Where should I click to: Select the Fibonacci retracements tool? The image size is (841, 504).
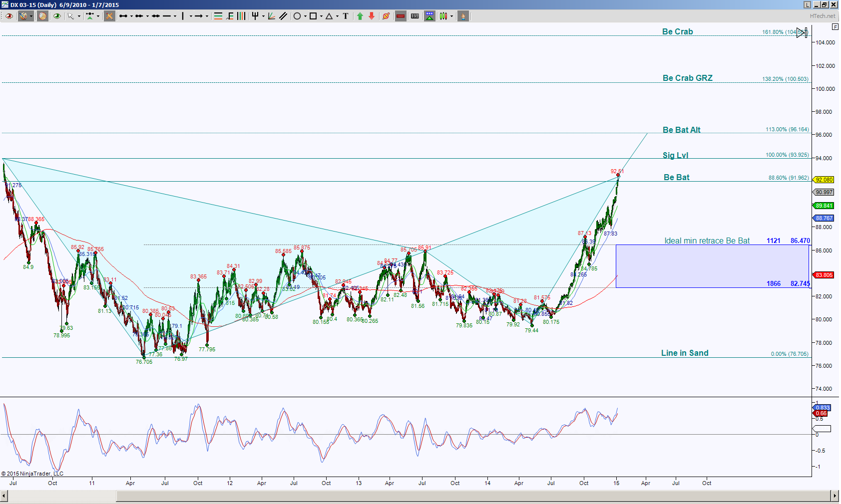pos(218,16)
